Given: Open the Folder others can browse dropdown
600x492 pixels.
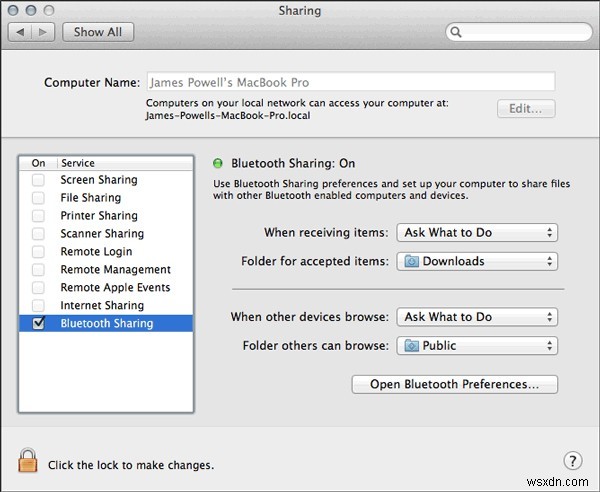Looking at the screenshot, I should (477, 345).
